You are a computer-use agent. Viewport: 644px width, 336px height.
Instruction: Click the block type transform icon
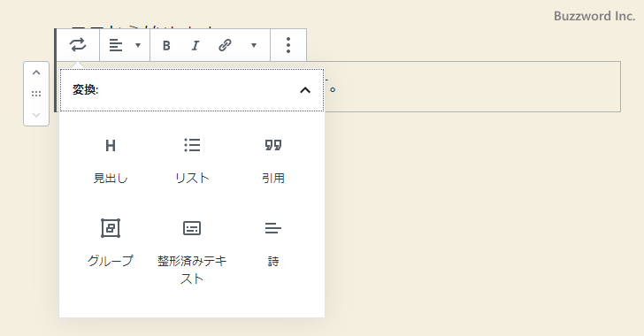pos(78,45)
